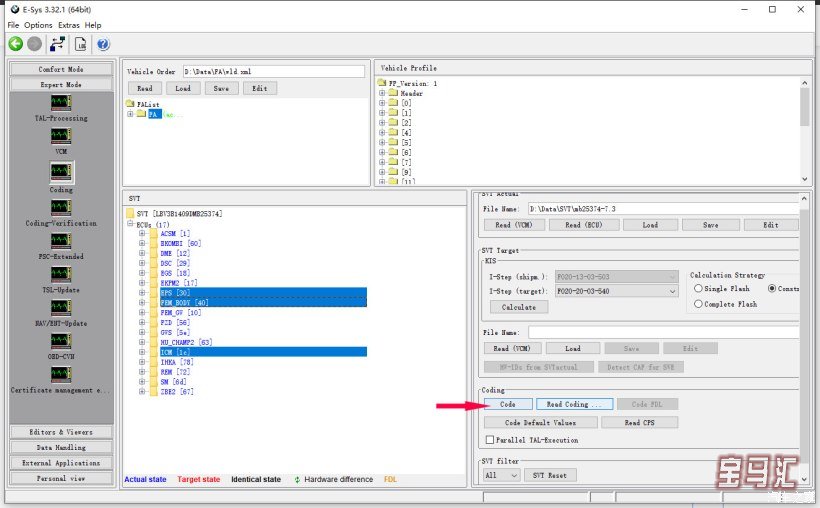Click the connection toolbar icon
820x508 pixels.
click(57, 44)
